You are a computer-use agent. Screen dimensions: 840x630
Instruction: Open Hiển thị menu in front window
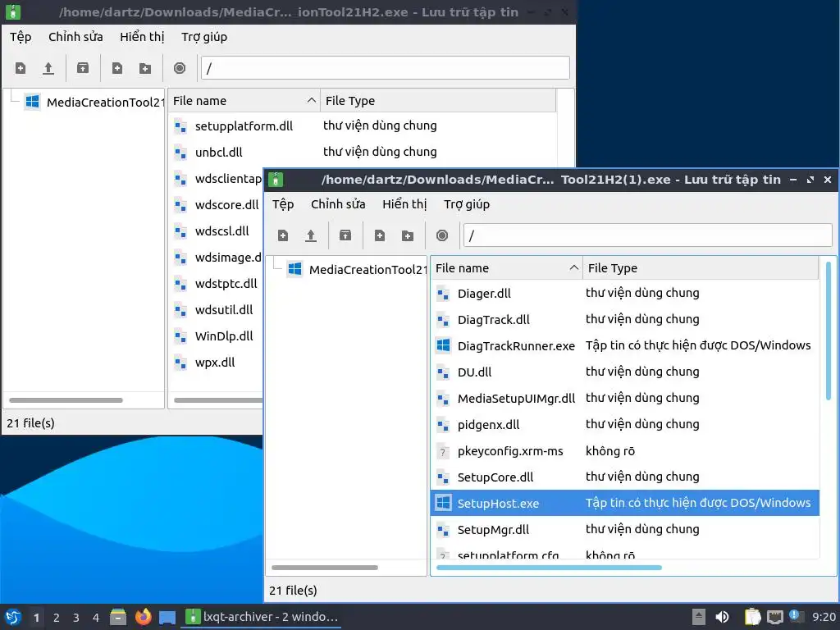pos(404,204)
